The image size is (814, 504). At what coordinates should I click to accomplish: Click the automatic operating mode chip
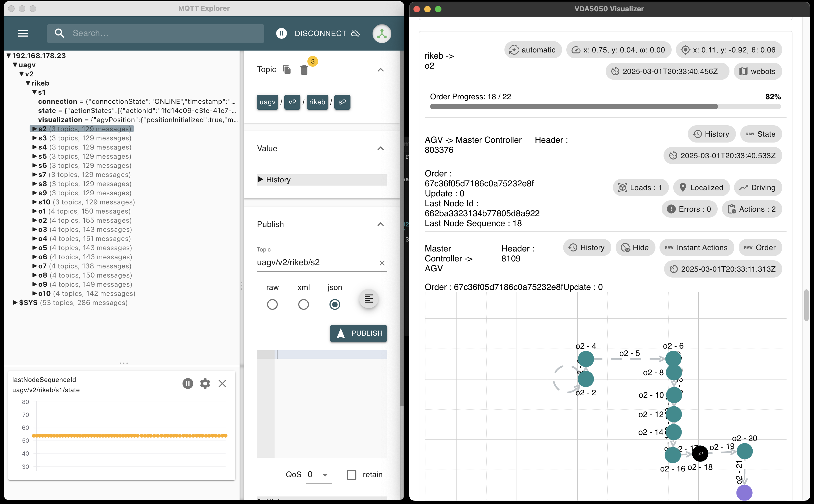point(533,50)
